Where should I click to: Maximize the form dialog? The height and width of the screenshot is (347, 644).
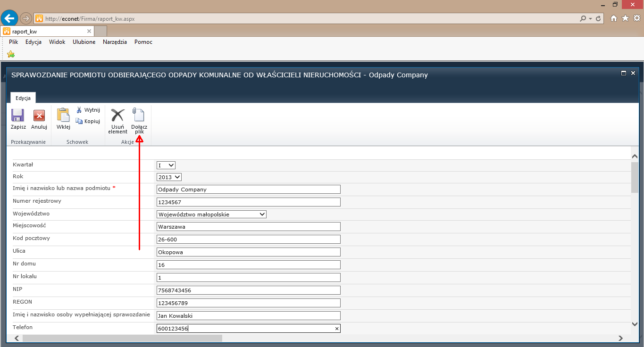(624, 73)
